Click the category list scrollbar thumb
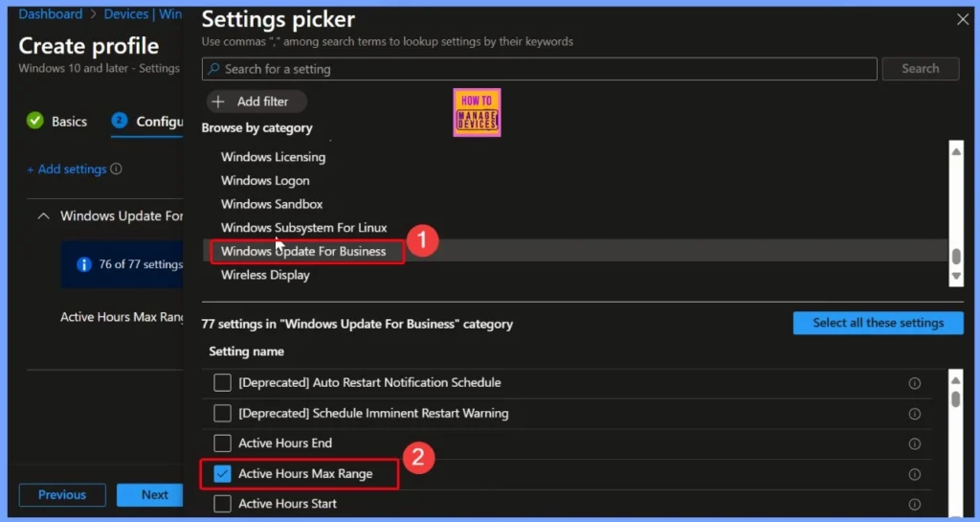980x522 pixels. coord(956,257)
